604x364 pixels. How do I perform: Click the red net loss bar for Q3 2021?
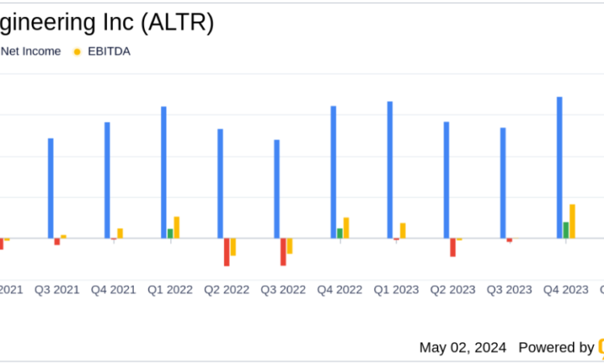(57, 242)
